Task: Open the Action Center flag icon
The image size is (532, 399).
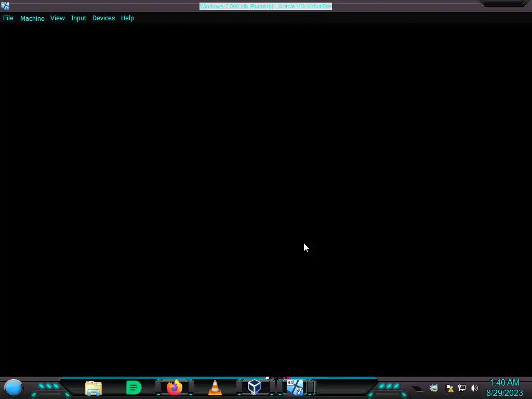Action: click(x=449, y=388)
